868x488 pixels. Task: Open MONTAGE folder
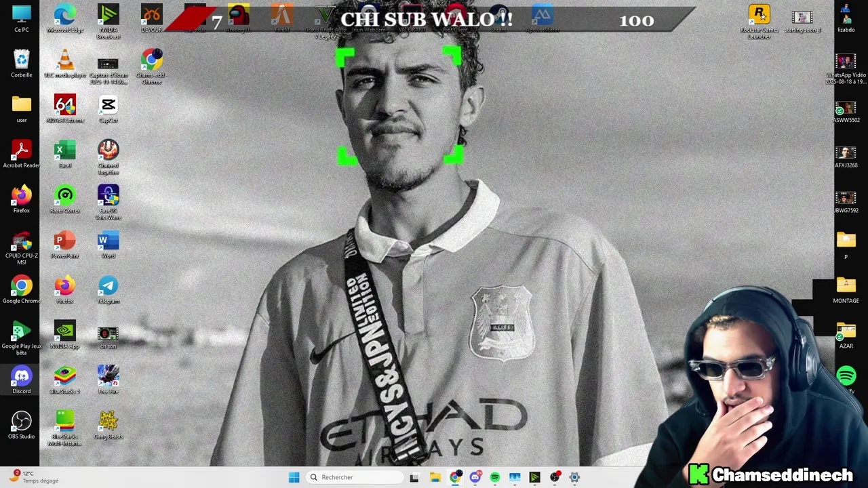(846, 289)
